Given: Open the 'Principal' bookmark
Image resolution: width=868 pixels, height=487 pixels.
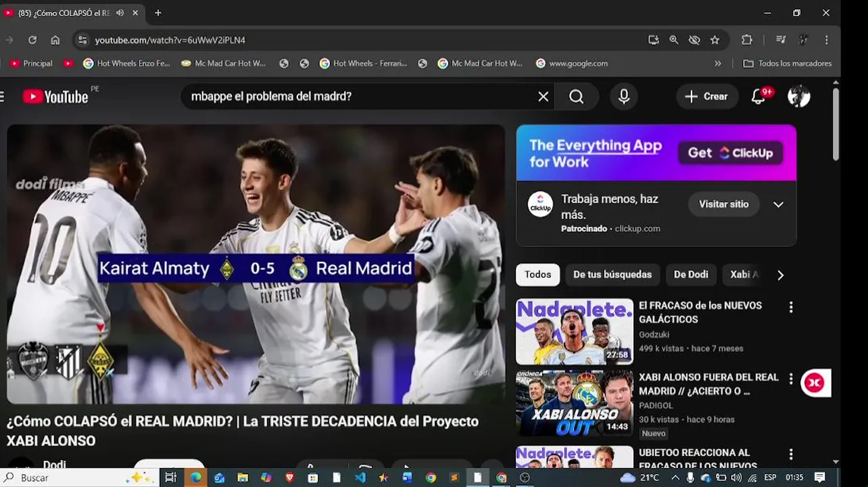Looking at the screenshot, I should click(x=31, y=64).
